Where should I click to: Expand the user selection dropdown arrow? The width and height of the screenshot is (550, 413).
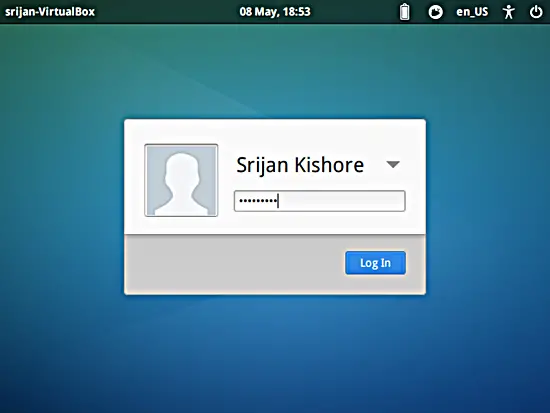393,164
